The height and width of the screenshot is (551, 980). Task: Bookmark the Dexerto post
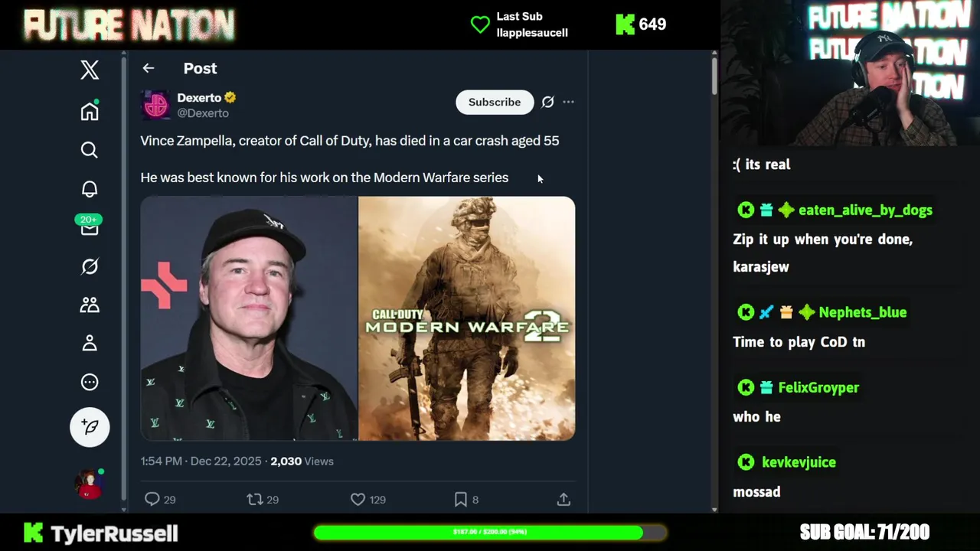[x=466, y=499]
